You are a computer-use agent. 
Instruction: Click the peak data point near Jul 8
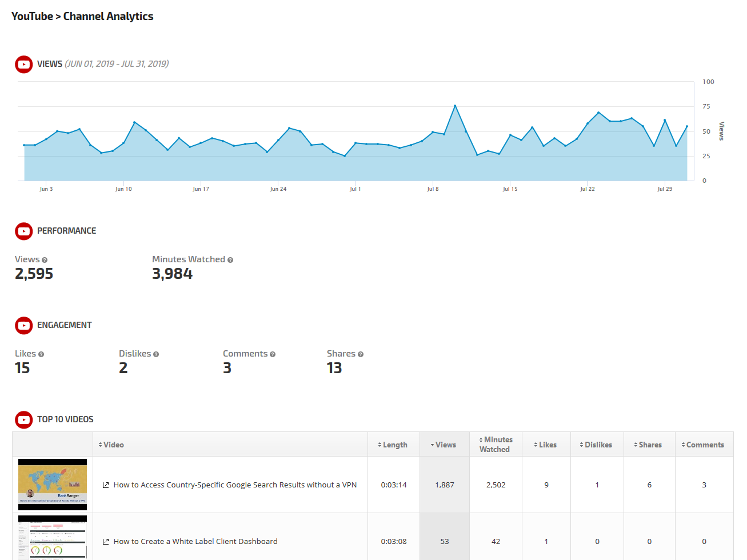(x=455, y=106)
